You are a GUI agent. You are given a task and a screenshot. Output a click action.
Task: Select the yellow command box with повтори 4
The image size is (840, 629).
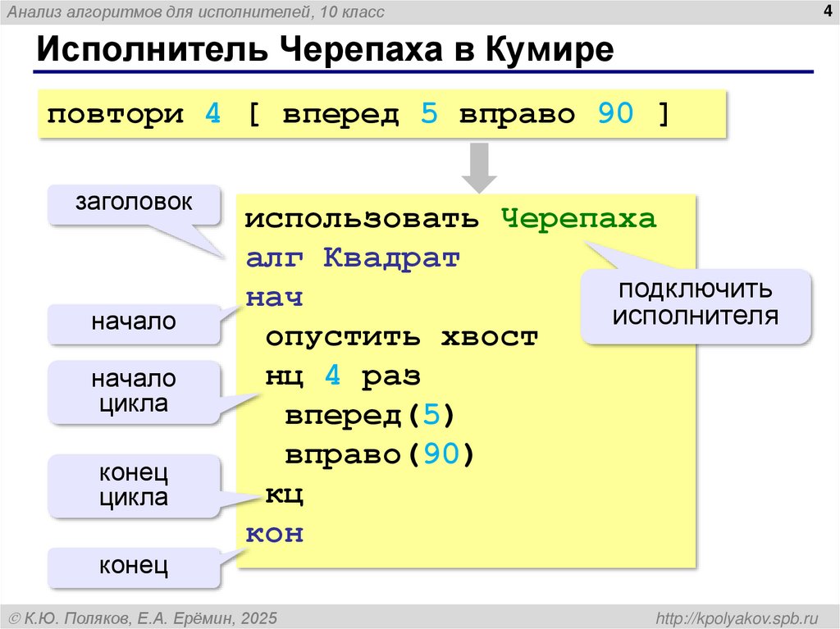point(381,115)
